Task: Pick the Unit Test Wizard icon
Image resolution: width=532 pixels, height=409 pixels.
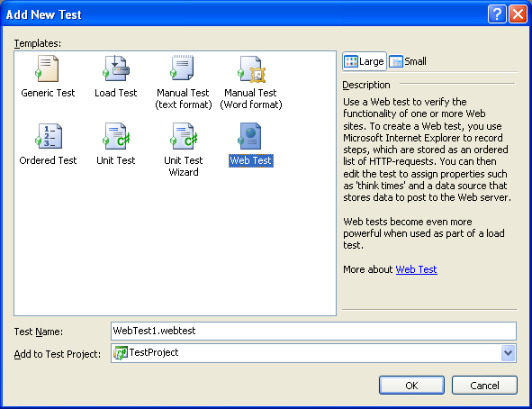Action: point(184,136)
